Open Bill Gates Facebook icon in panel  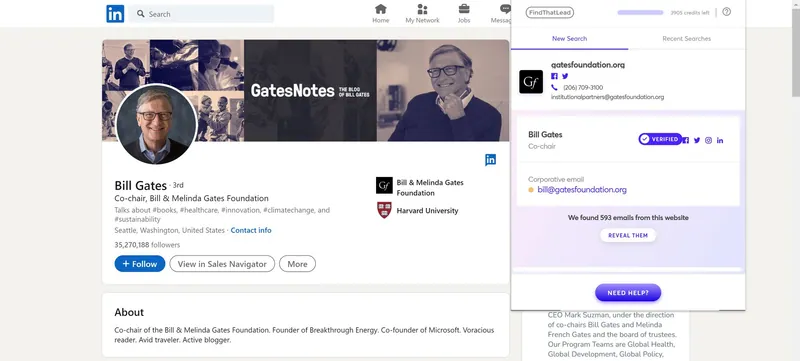click(686, 140)
